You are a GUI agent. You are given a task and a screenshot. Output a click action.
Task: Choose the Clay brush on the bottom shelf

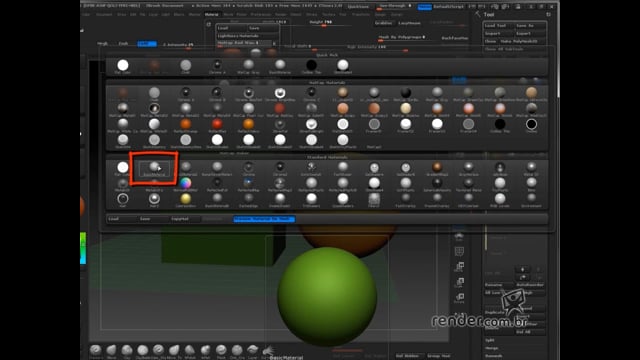[127, 350]
